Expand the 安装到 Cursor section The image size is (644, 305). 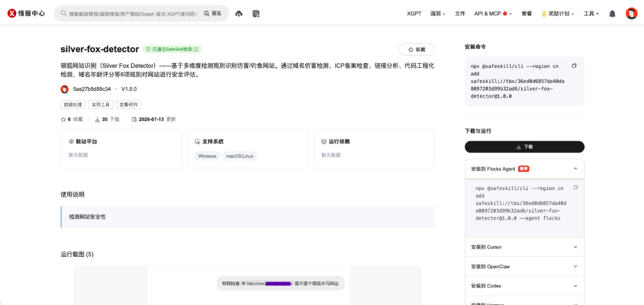coord(525,247)
